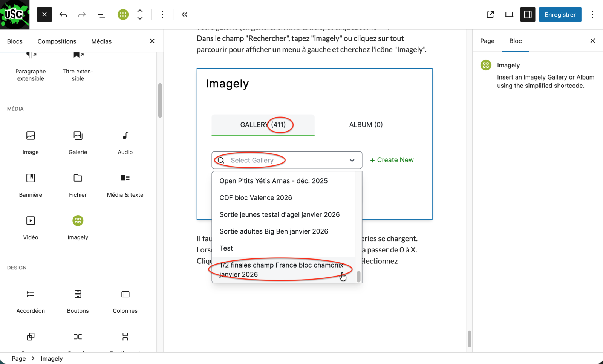Choose the 1/2 finales champ France gallery
Viewport: 603px width, 364px height.
click(281, 269)
